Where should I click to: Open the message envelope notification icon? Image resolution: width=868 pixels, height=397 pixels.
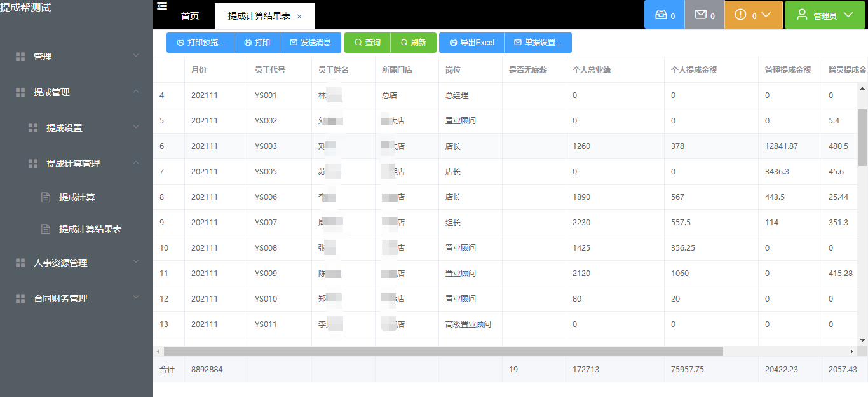[704, 14]
